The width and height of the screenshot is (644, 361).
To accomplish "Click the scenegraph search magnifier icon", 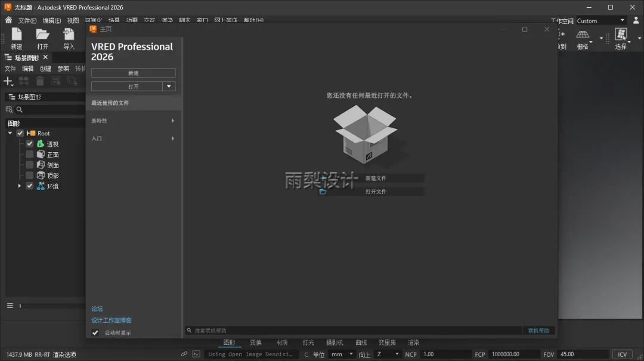I will (19, 109).
